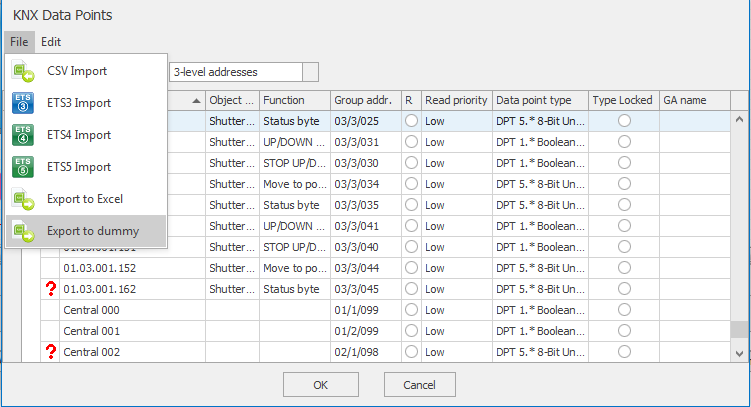Toggle Type Locked for row 01/2/099
Viewport: 751px width, 407px height.
point(624,331)
